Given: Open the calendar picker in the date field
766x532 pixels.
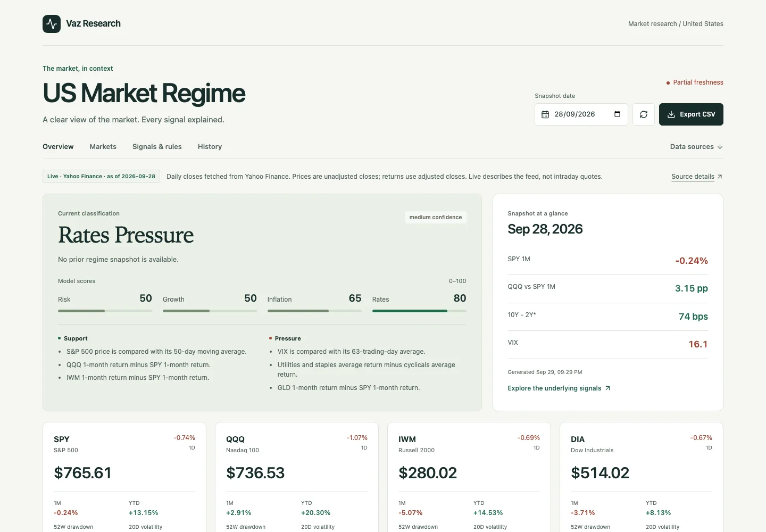Looking at the screenshot, I should click(x=617, y=114).
